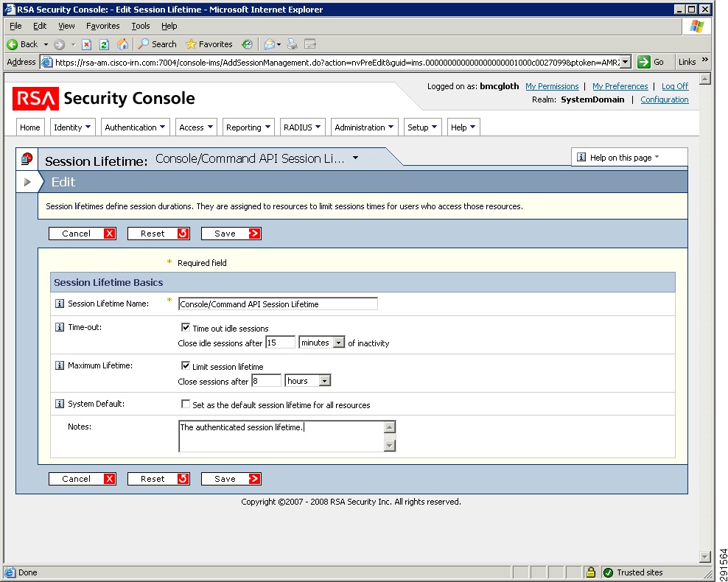728x582 pixels.
Task: Expand the address bar URL dropdown
Action: click(626, 62)
